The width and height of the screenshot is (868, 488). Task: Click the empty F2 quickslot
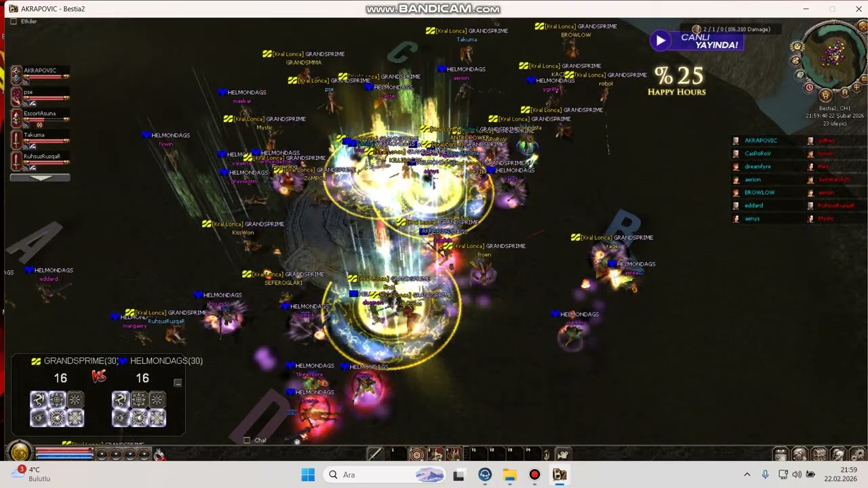click(x=496, y=454)
